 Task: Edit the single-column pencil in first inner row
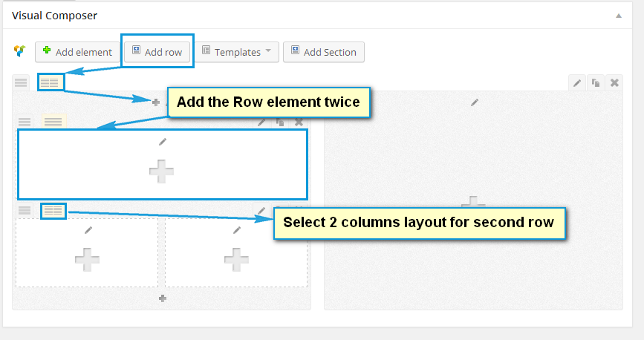click(163, 142)
